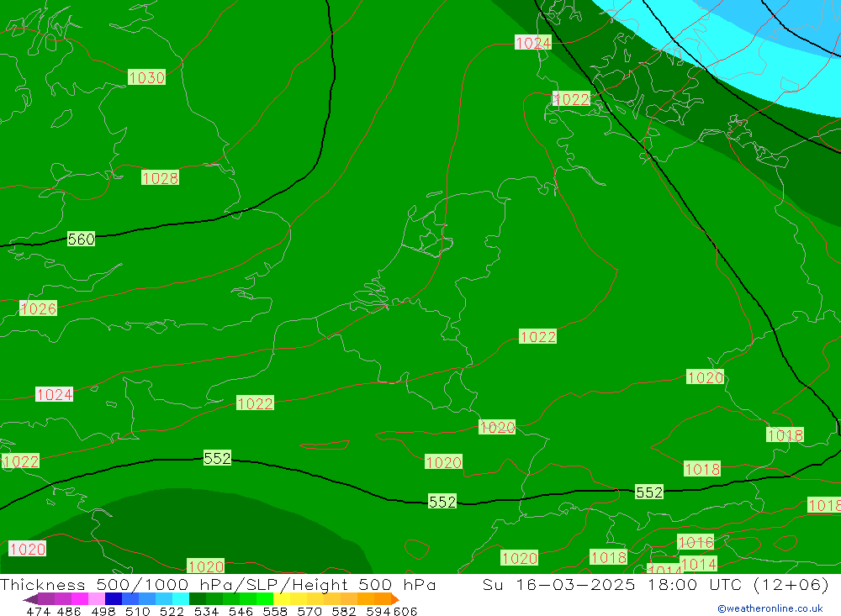Click the 1024 label above western France
The height and width of the screenshot is (616, 841).
(54, 395)
